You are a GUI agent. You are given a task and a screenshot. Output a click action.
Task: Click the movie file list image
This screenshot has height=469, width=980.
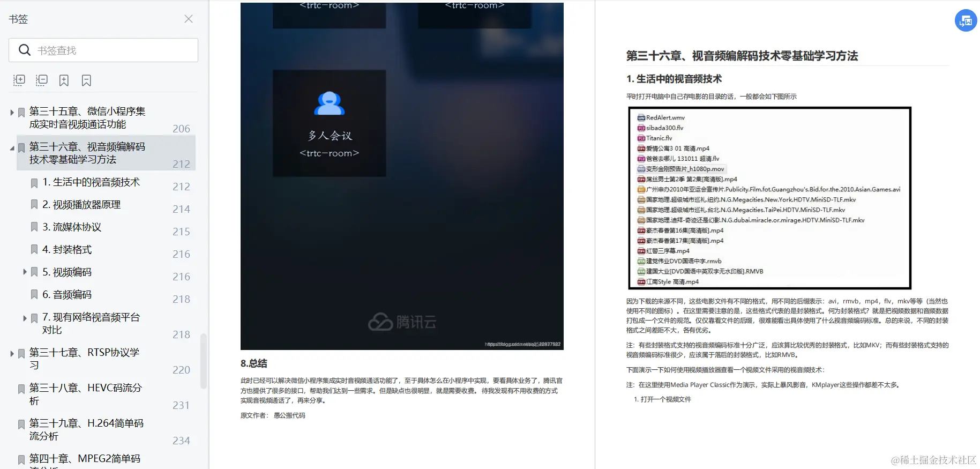pos(769,198)
